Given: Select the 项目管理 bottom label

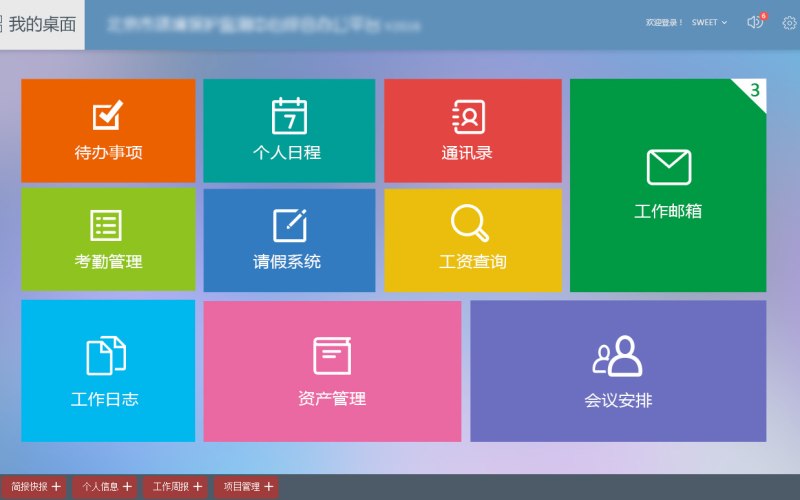Looking at the screenshot, I should coord(242,487).
